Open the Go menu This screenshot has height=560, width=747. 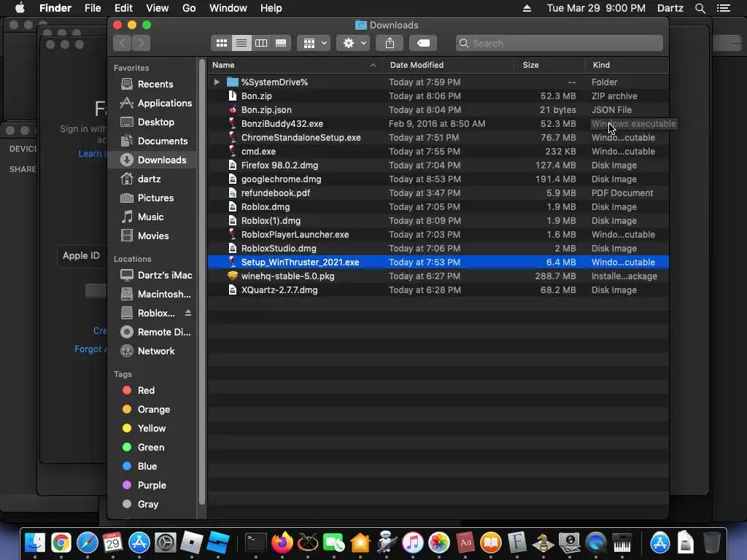[x=189, y=8]
